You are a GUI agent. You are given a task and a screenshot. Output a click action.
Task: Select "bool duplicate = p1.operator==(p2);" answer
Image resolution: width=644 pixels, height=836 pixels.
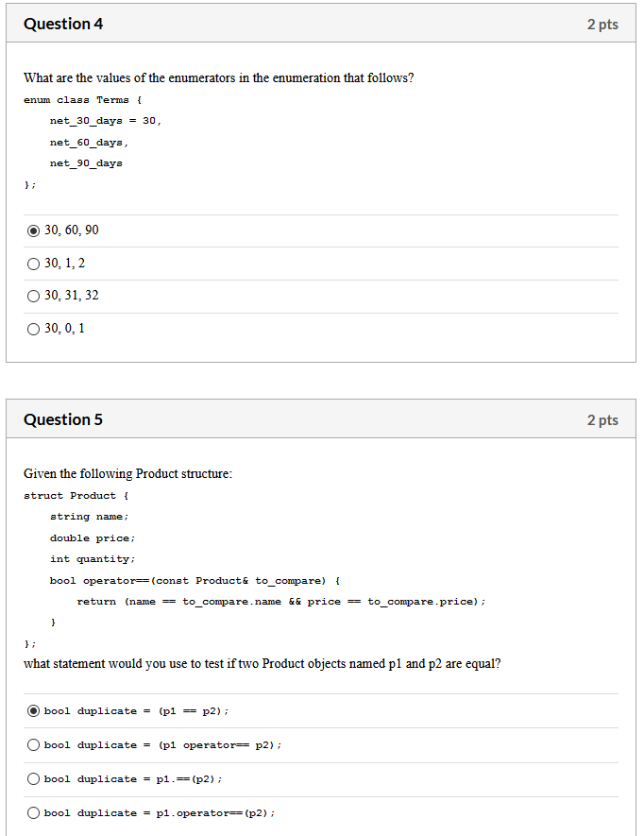(x=33, y=812)
